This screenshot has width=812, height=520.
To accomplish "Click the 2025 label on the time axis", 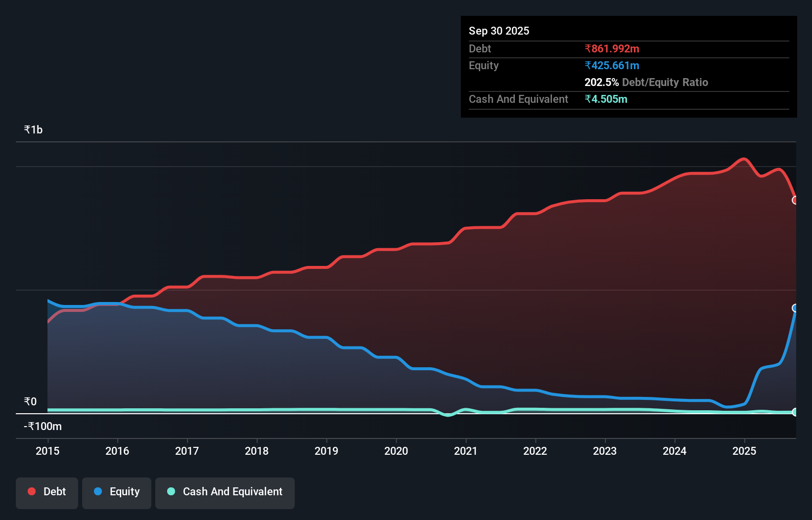I will 745,451.
